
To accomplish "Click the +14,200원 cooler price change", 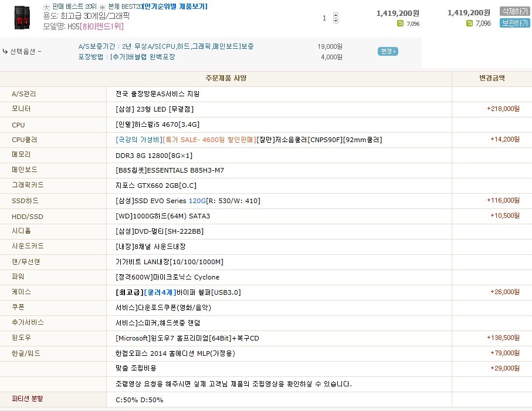I will (505, 139).
